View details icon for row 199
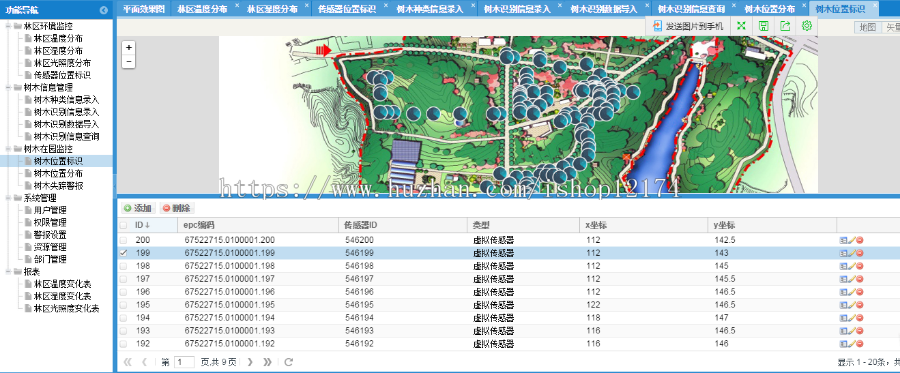The image size is (900, 373). tap(843, 253)
